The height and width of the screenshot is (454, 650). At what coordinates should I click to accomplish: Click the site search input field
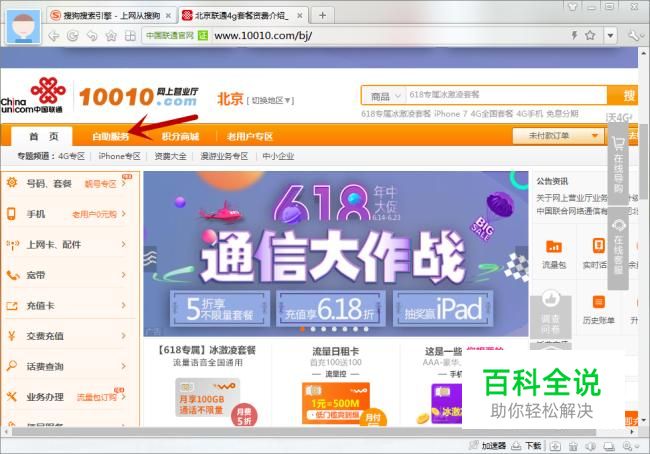click(x=506, y=95)
